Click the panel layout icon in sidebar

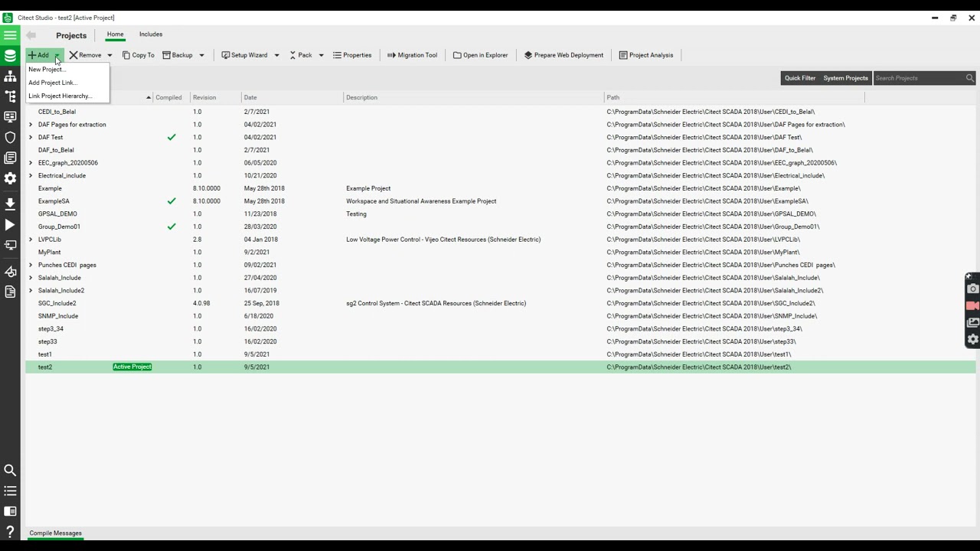pyautogui.click(x=10, y=511)
